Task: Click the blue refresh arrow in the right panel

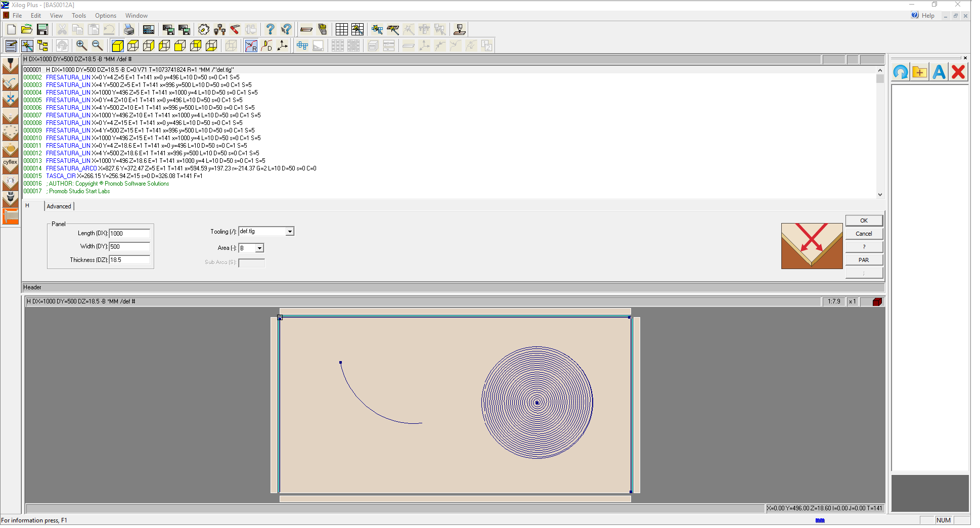Action: [x=901, y=72]
